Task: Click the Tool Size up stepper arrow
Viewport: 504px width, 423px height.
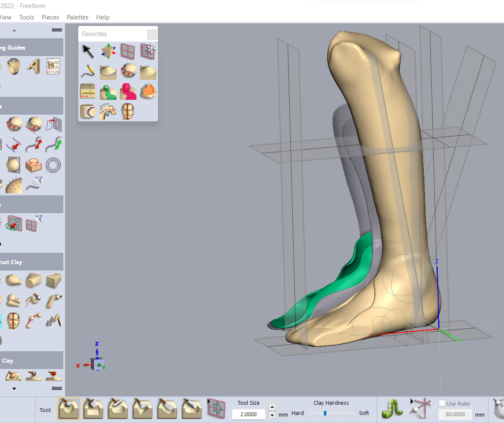Action: coord(272,406)
